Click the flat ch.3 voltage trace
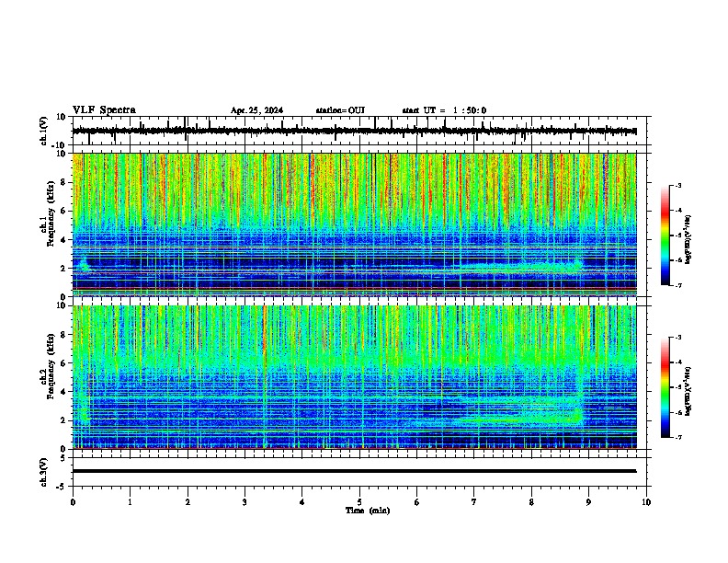The image size is (728, 563). click(355, 471)
